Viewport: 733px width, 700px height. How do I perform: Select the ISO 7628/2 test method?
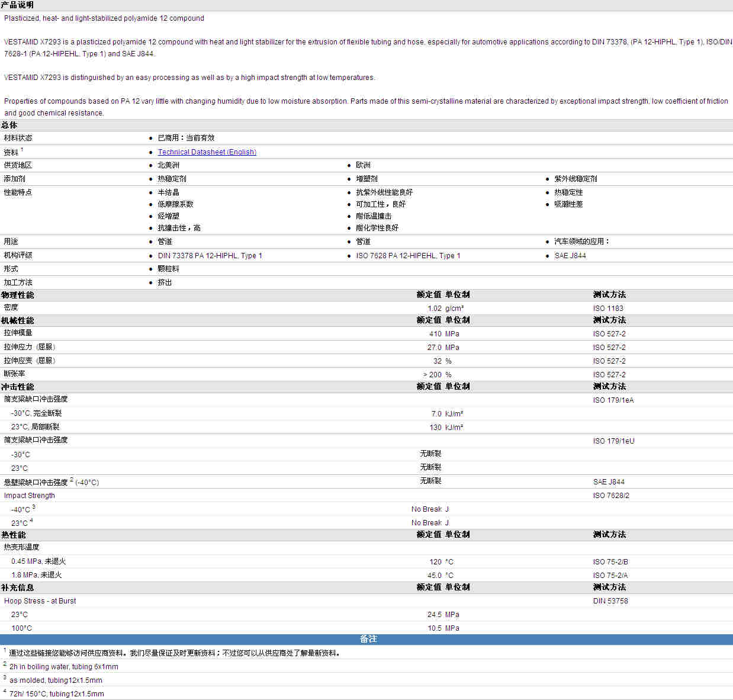611,496
